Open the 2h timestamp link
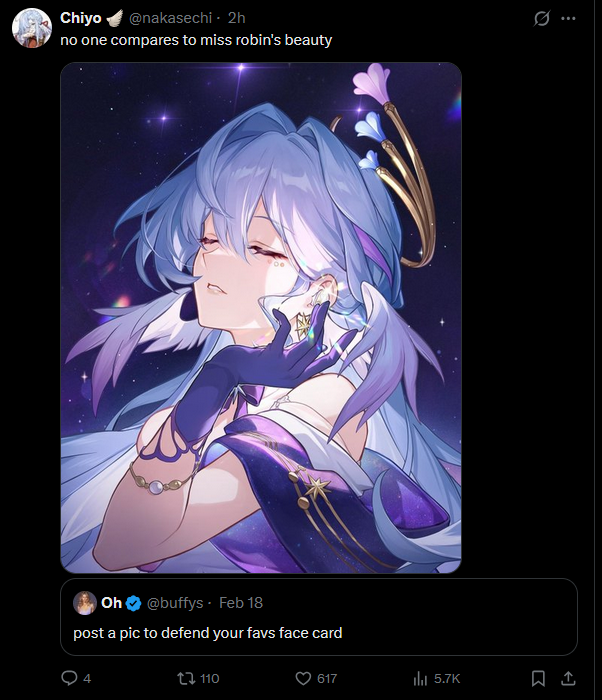The width and height of the screenshot is (602, 700). (x=237, y=18)
